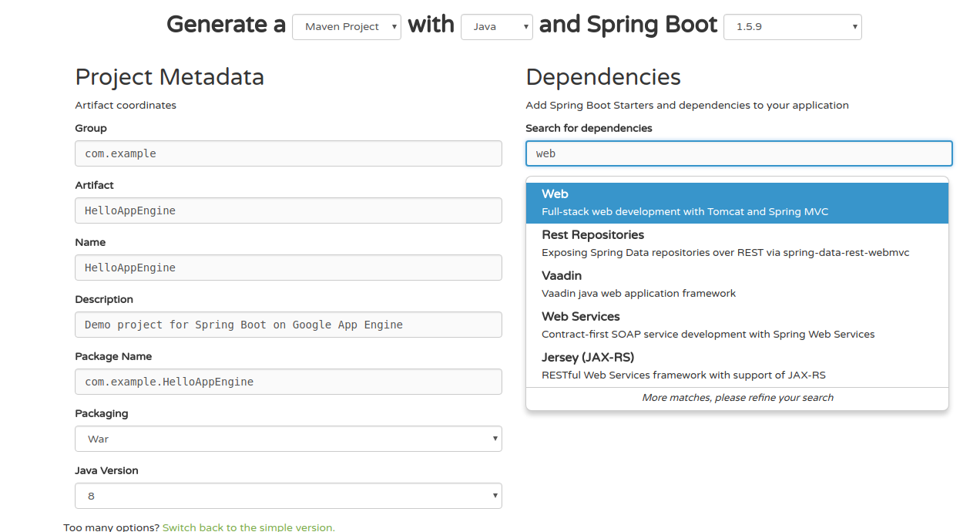
Task: Click the 'Group' field label
Action: pyautogui.click(x=91, y=128)
